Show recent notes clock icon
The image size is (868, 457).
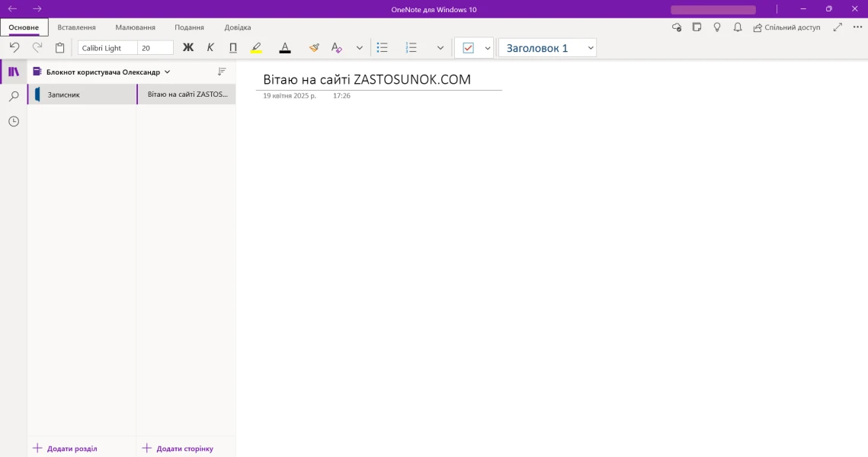[14, 121]
